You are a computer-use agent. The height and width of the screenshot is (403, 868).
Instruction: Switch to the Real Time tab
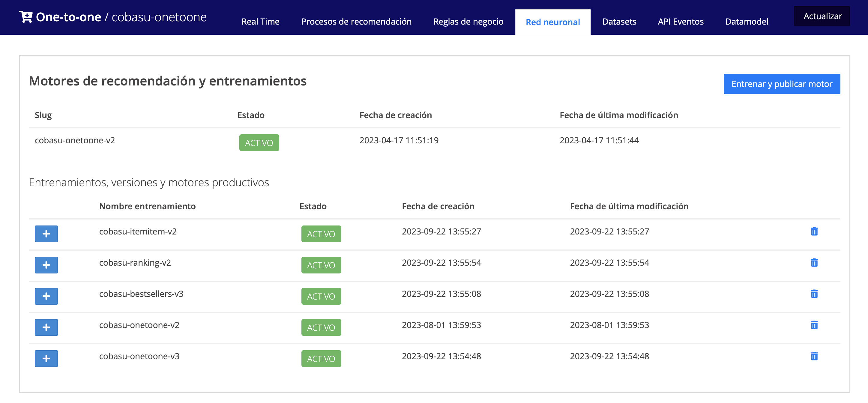tap(260, 22)
